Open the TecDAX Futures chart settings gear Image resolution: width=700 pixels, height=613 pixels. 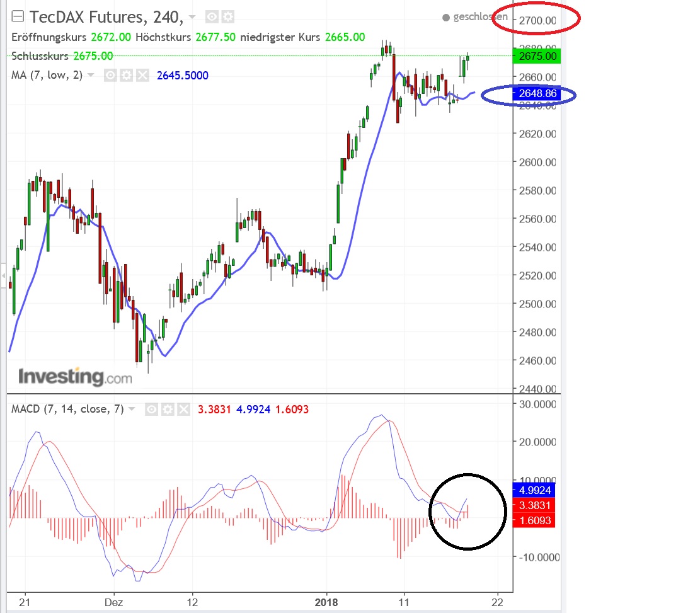coord(227,18)
